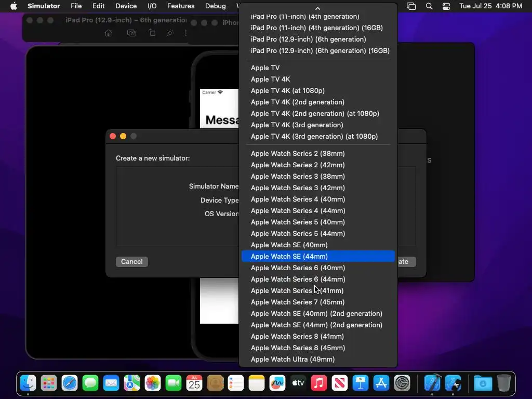Open Reminders from the Dock
Viewport: 532px width, 399px height.
click(x=236, y=383)
